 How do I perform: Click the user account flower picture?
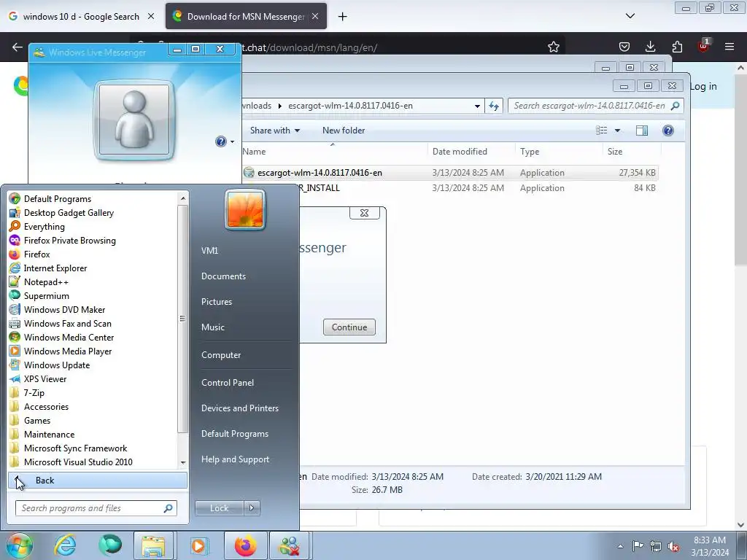pos(245,209)
